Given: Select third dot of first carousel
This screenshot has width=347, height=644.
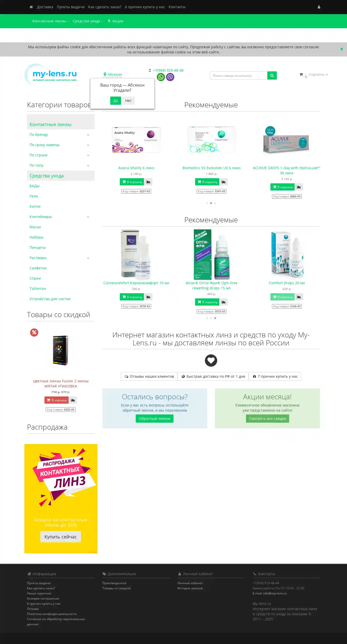Looking at the screenshot, I should [215, 203].
